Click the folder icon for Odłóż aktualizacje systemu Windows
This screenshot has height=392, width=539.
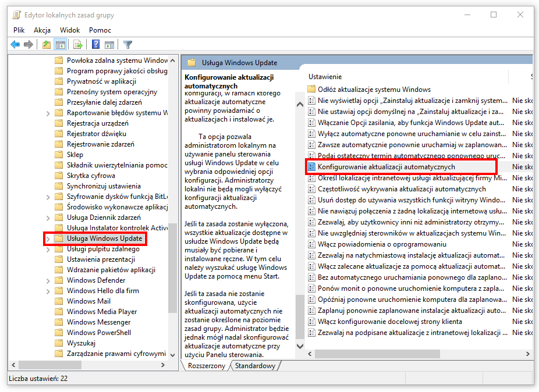[311, 90]
